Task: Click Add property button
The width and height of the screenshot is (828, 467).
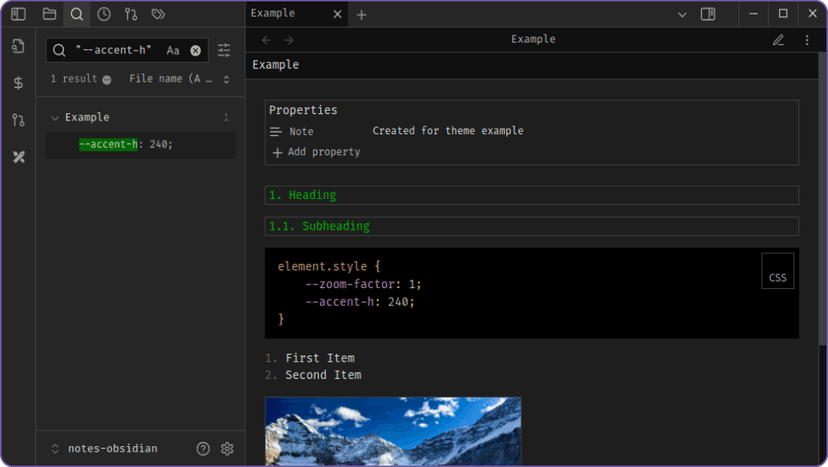Action: 316,152
